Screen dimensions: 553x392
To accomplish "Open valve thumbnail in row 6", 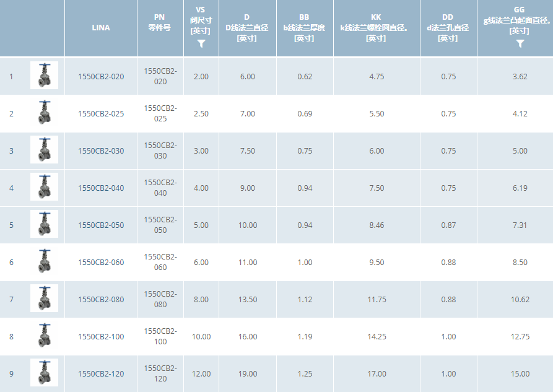I will tap(44, 261).
